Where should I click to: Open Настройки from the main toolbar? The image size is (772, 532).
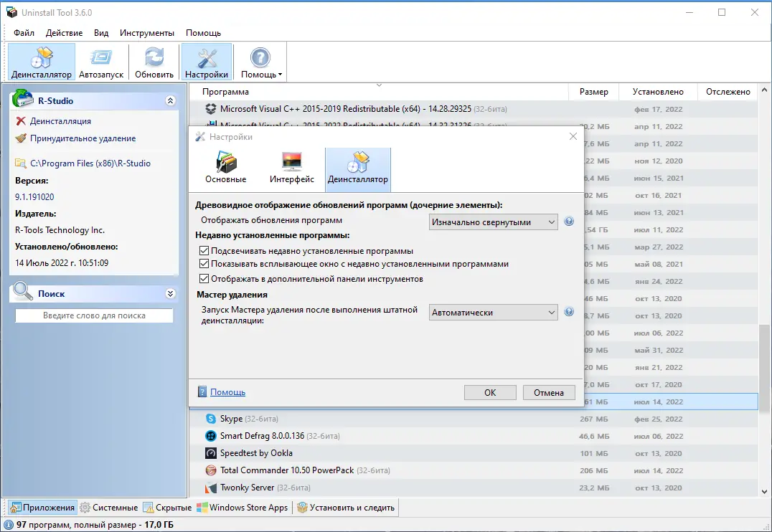[x=207, y=62]
